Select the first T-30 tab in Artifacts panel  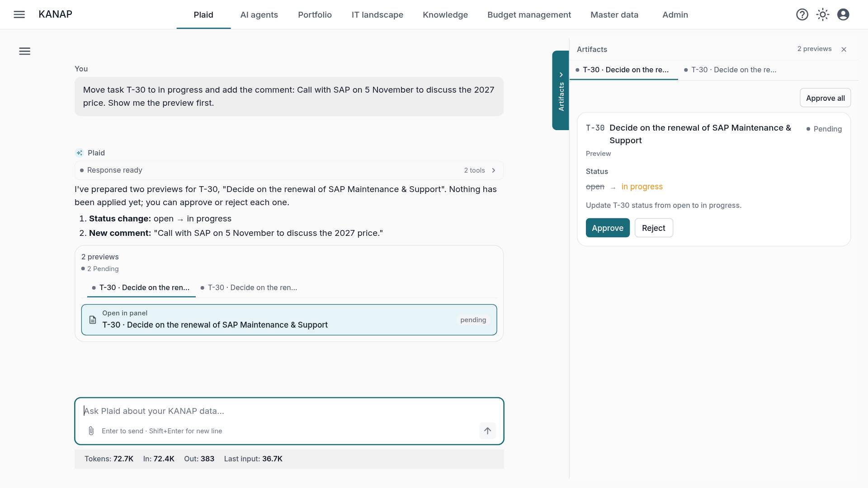pyautogui.click(x=624, y=70)
